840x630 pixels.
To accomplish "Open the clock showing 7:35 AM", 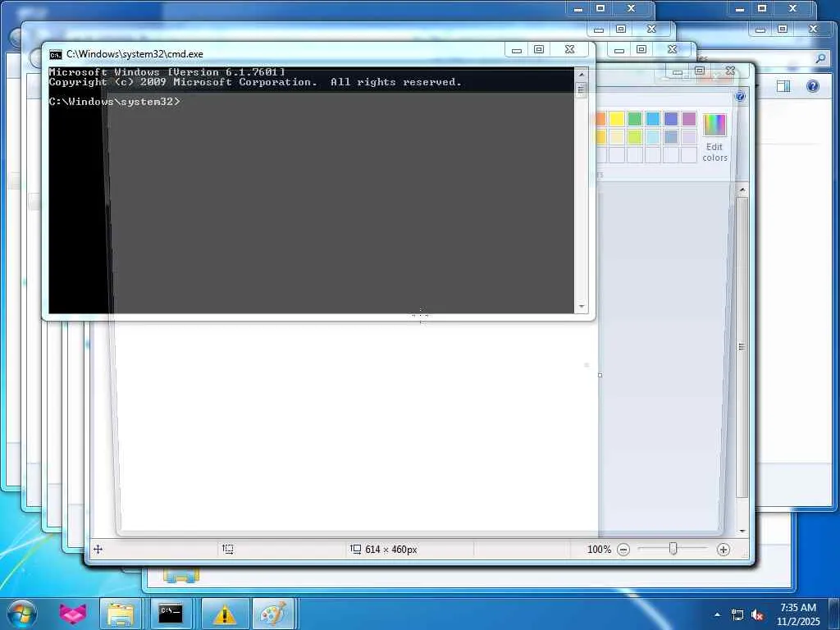I will pos(798,614).
